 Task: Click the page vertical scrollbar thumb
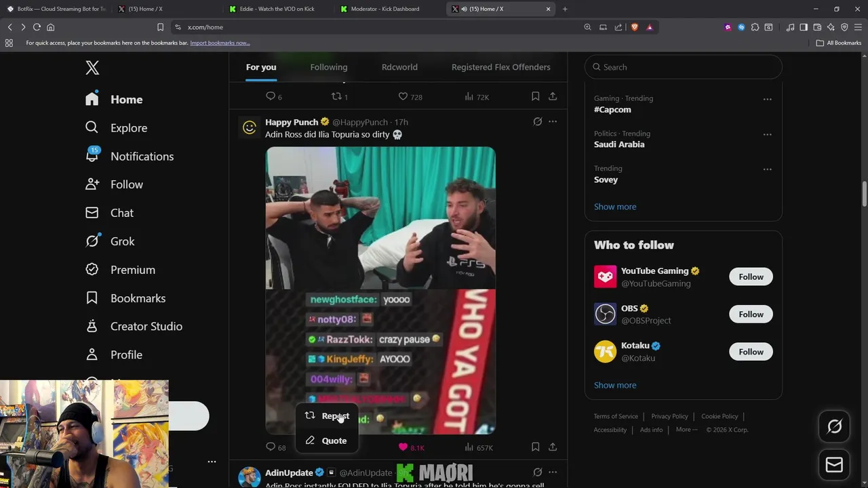click(x=865, y=195)
